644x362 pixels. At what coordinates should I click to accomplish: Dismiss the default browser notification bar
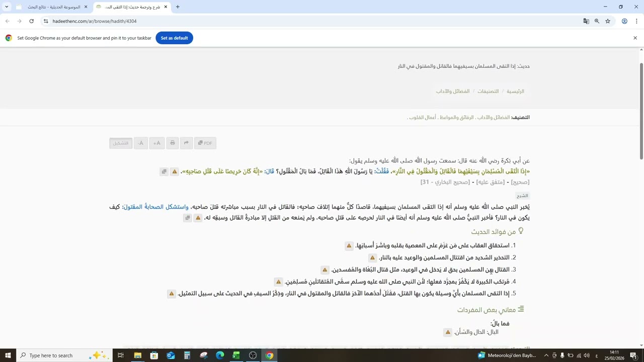pyautogui.click(x=635, y=38)
